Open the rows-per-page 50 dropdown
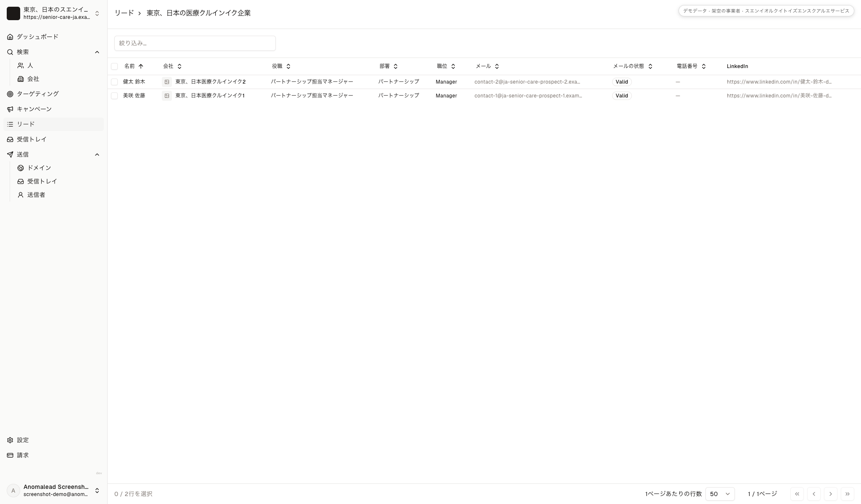 720,494
